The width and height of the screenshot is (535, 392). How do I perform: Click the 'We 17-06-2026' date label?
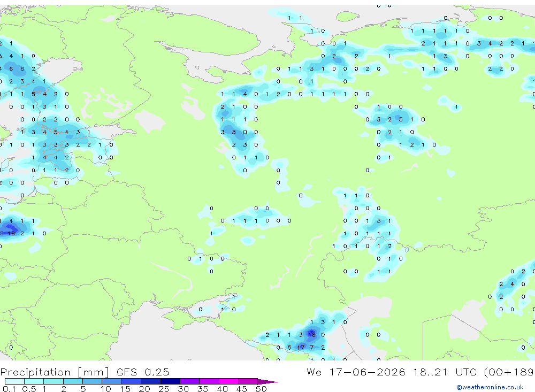point(356,372)
